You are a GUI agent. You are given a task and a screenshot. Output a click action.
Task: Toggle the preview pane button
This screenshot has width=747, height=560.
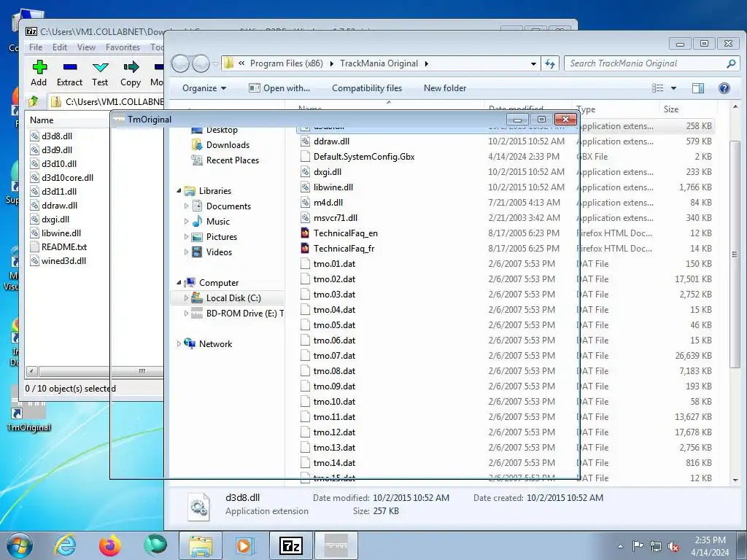698,88
